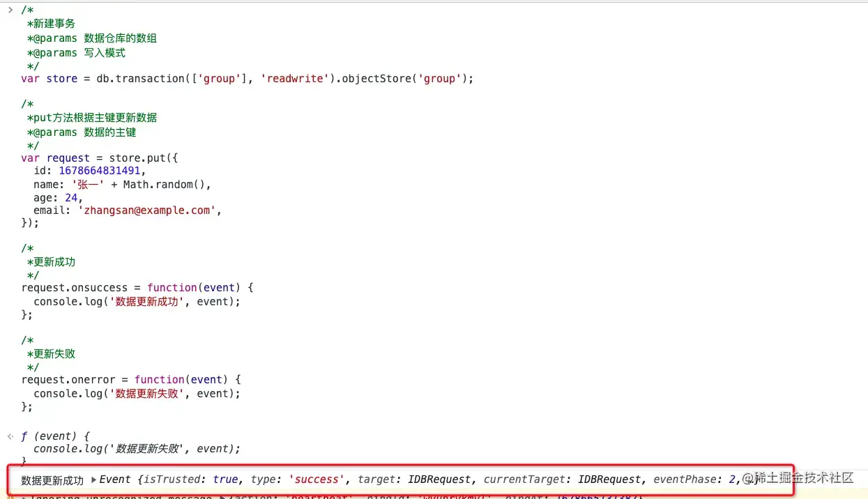Click the italic console.log('数据更新失败') output line
Image resolution: width=868 pixels, height=499 pixels.
(x=137, y=449)
